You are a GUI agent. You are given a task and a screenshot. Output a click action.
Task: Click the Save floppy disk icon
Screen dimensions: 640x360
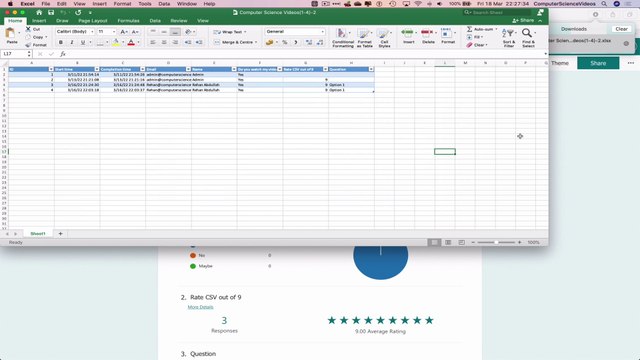coord(51,12)
